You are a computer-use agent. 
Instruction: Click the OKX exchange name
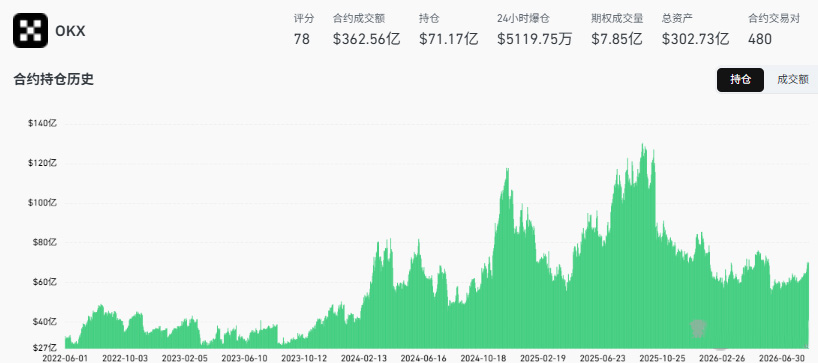70,31
